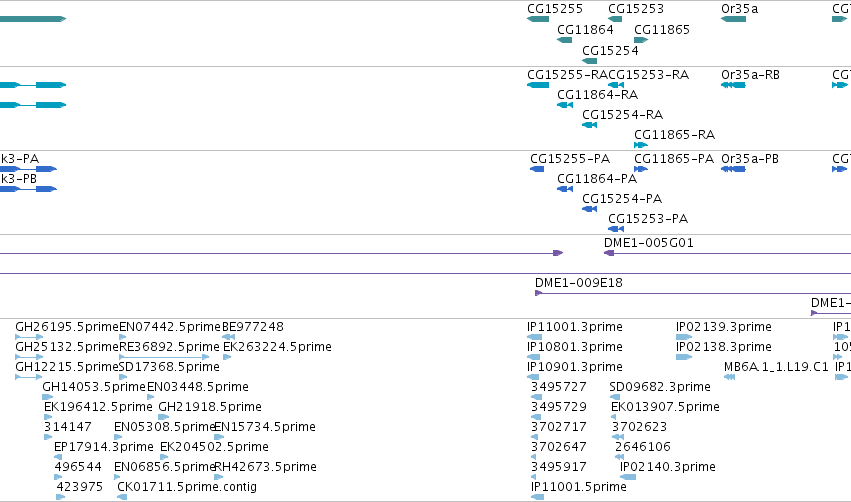This screenshot has height=502, width=851.
Task: Select the CG11865 gene arrow
Action: pyautogui.click(x=641, y=40)
